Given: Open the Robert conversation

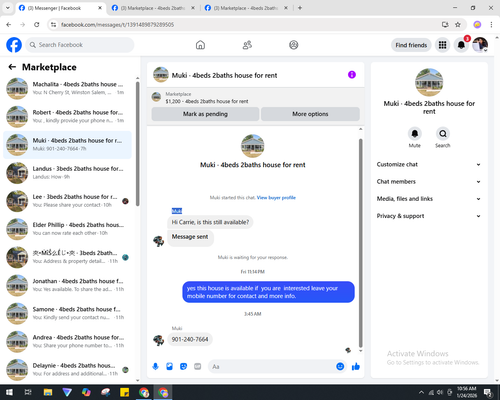Looking at the screenshot, I should pyautogui.click(x=68, y=117).
